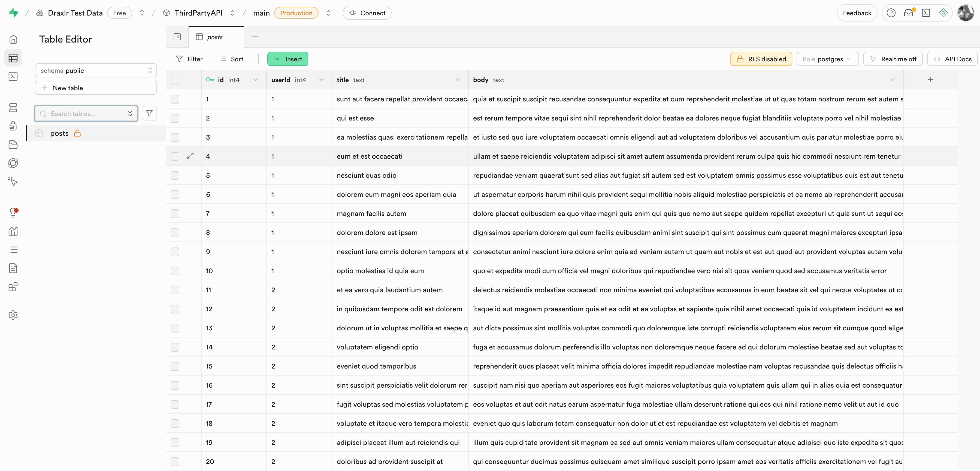
Task: Open the title column header chevron menu
Action: point(458,80)
